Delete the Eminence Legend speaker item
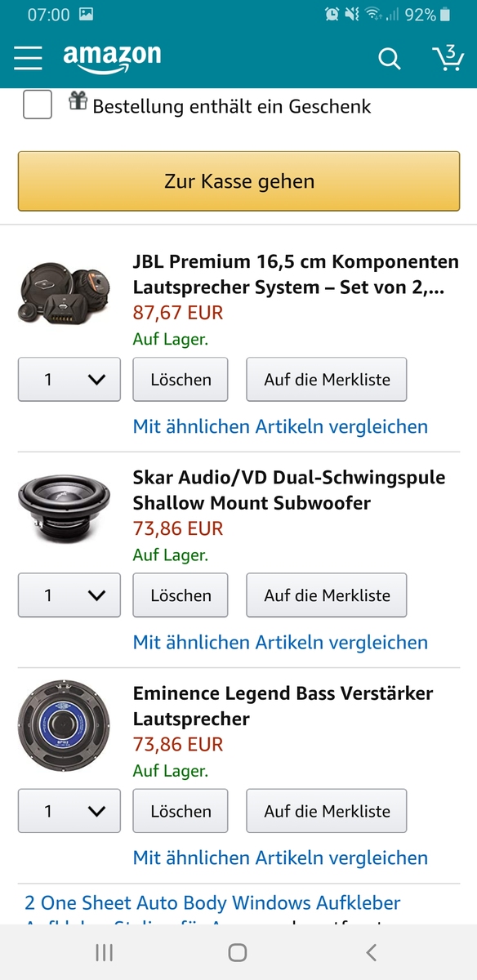477x980 pixels. point(181,811)
